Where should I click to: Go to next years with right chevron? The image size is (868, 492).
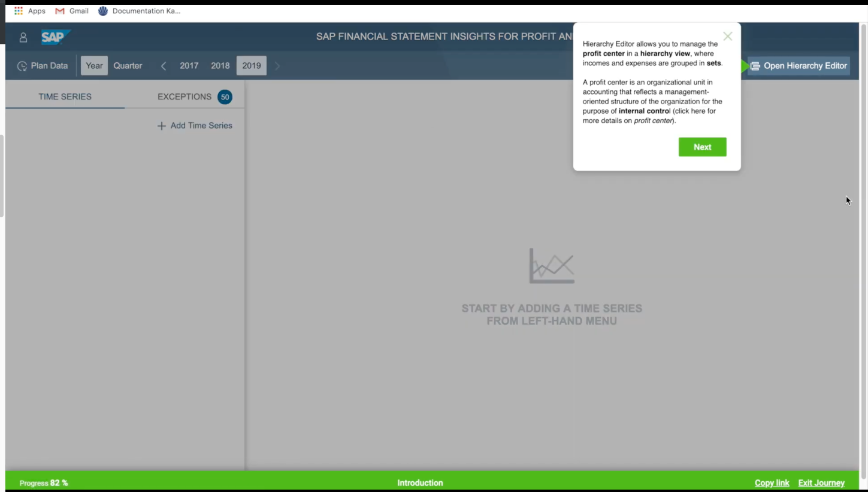[277, 66]
